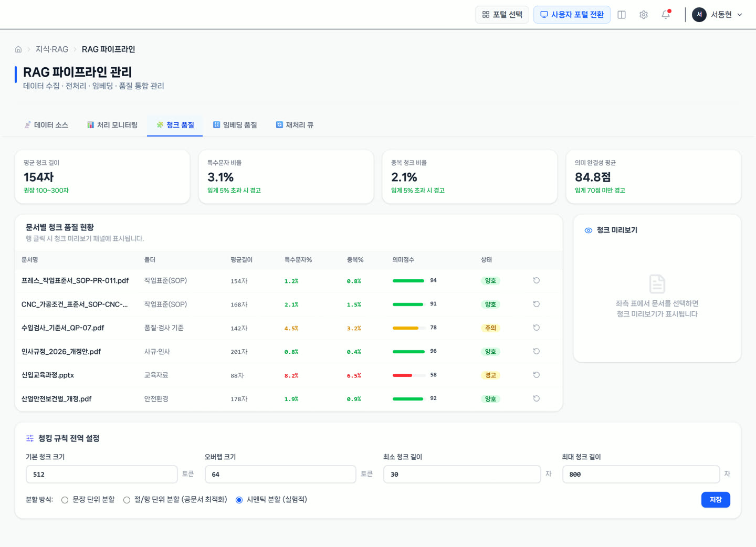Image resolution: width=756 pixels, height=547 pixels.
Task: Reprocess 프레스_작업표준서_SOP-PR-011.pdf via refresh icon
Action: [537, 280]
